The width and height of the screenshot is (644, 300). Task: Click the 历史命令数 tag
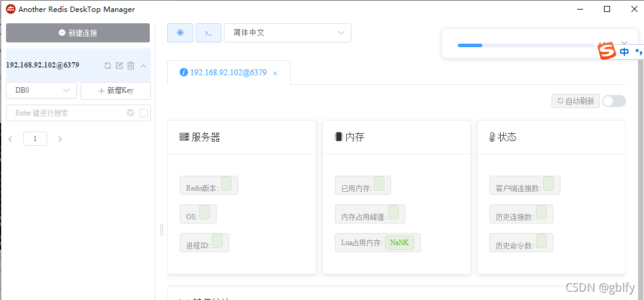pos(521,243)
